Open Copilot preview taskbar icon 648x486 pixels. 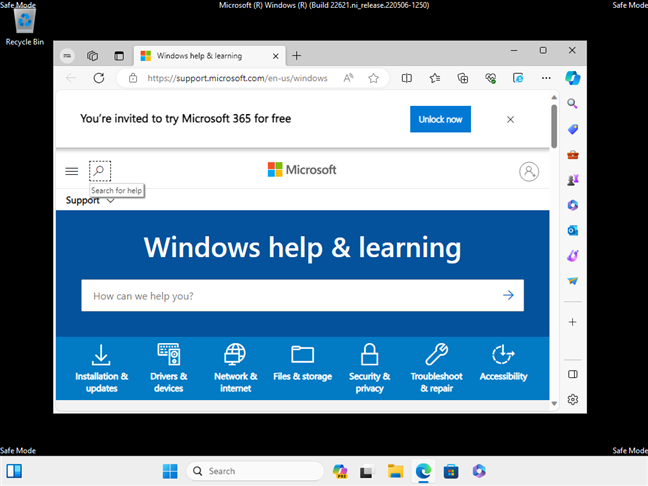pyautogui.click(x=340, y=471)
